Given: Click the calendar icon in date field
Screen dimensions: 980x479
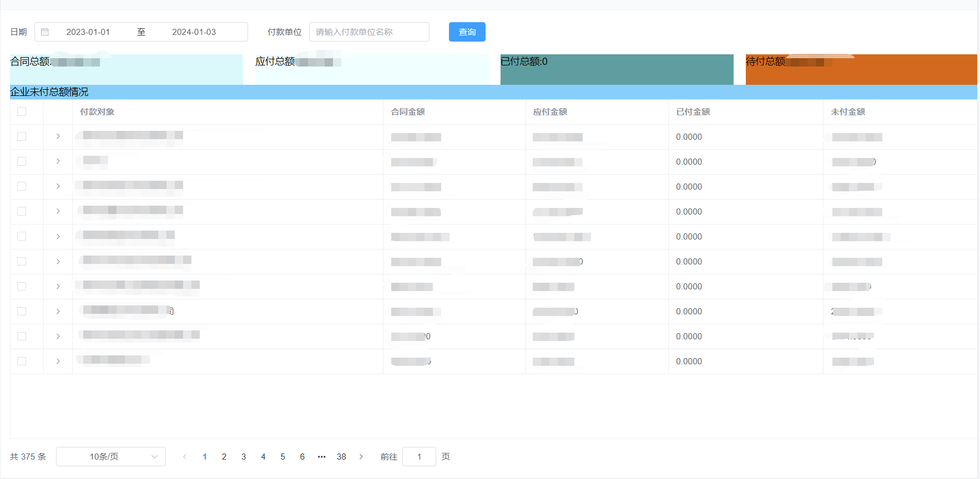Looking at the screenshot, I should point(45,32).
